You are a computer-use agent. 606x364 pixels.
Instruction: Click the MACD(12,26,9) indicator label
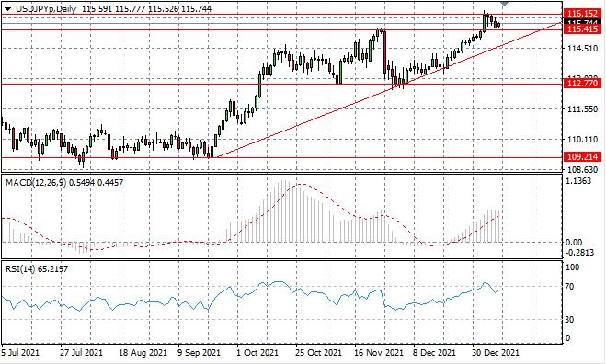coord(36,182)
